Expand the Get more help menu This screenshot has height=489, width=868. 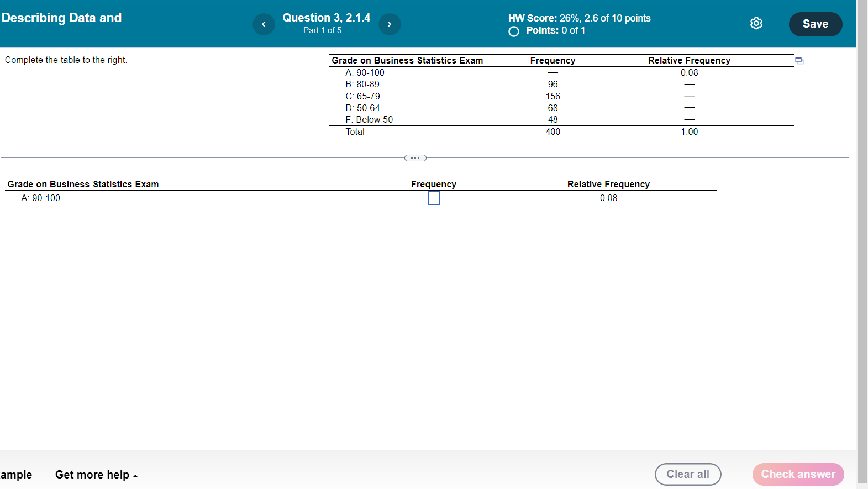96,475
